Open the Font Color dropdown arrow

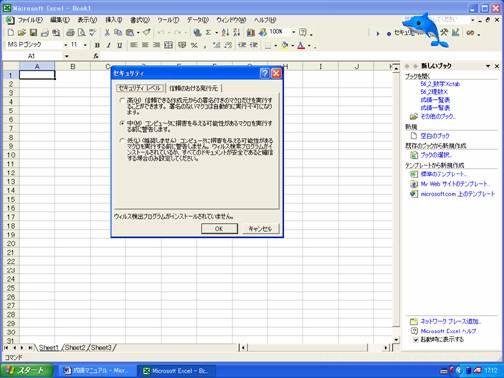(309, 46)
